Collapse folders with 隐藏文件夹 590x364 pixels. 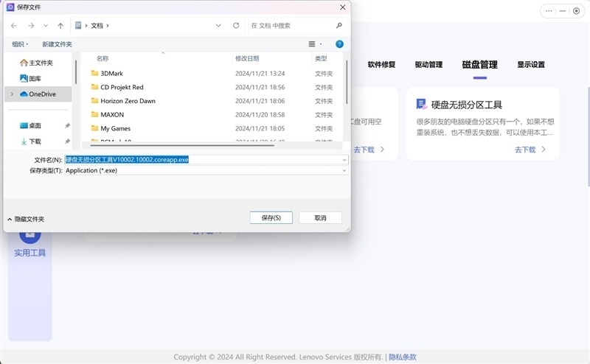point(26,219)
